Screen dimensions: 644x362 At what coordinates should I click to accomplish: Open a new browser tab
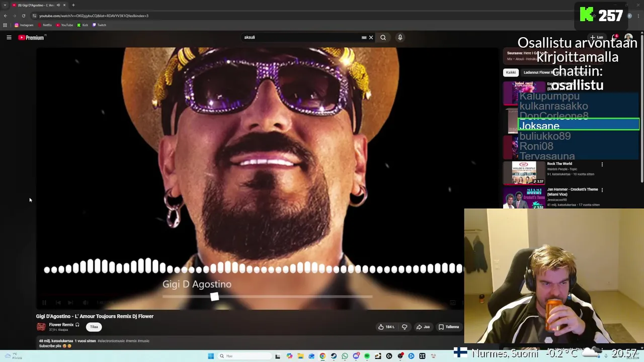pyautogui.click(x=73, y=5)
